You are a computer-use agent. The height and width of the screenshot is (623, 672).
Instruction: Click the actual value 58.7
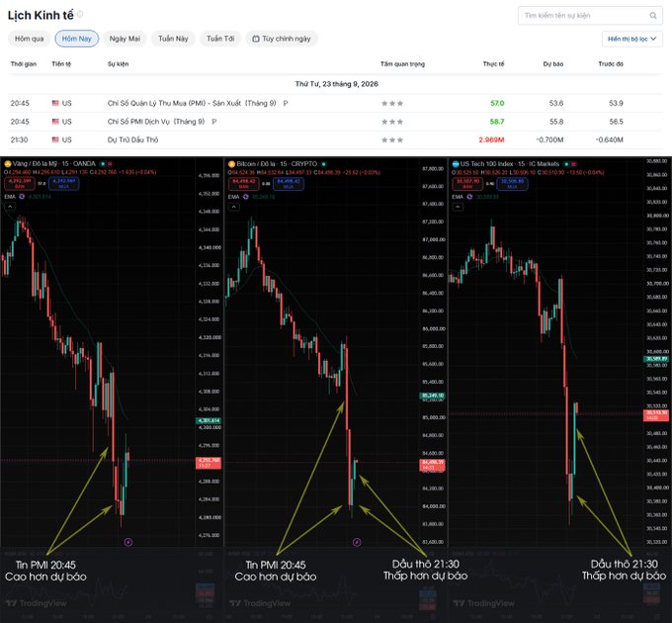497,122
